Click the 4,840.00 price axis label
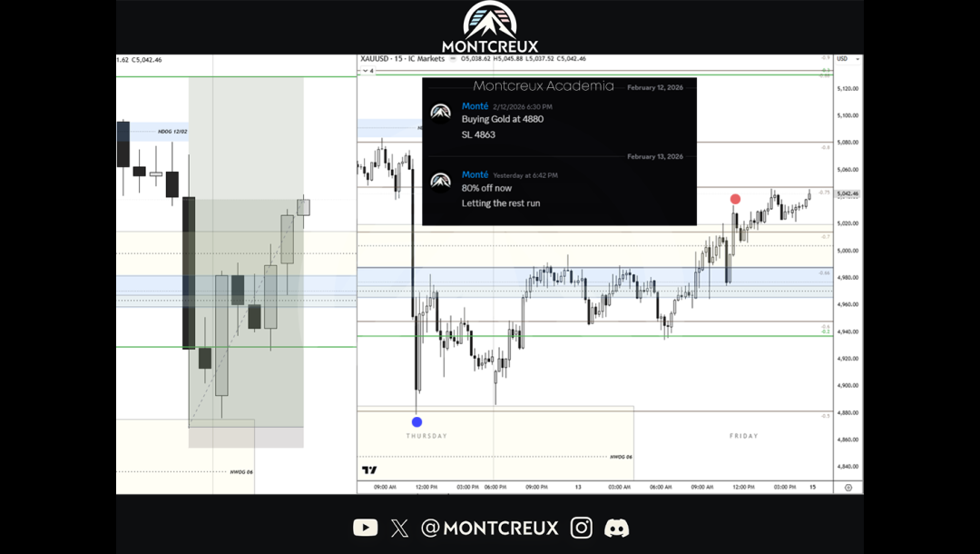This screenshot has height=554, width=980. 848,467
